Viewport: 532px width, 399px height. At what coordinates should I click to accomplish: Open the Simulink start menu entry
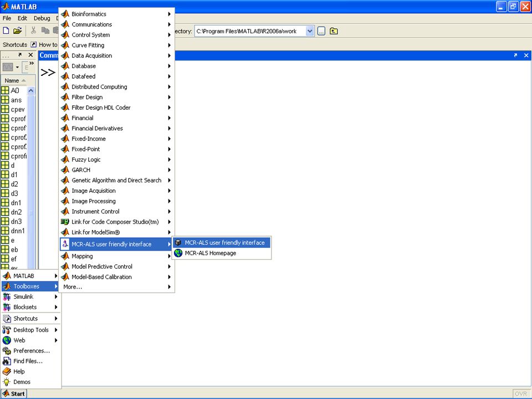30,296
